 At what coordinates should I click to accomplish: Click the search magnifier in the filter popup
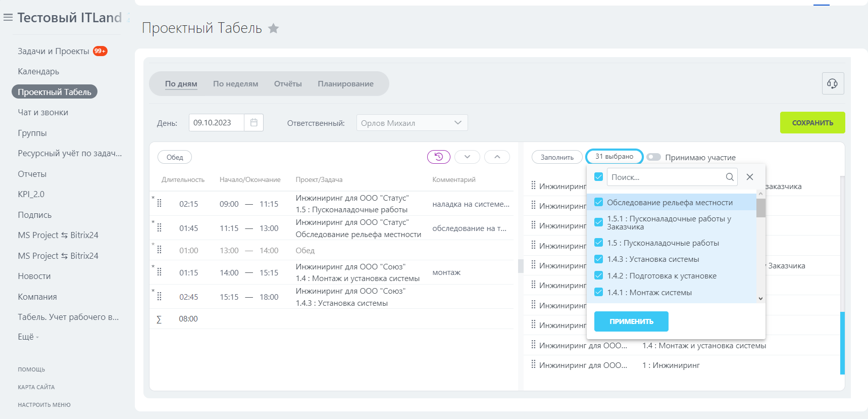(730, 177)
